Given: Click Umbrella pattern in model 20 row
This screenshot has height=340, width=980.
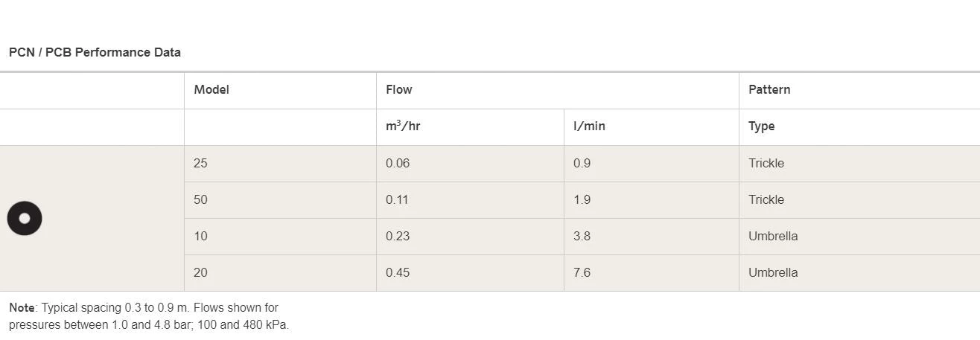Looking at the screenshot, I should [x=773, y=273].
